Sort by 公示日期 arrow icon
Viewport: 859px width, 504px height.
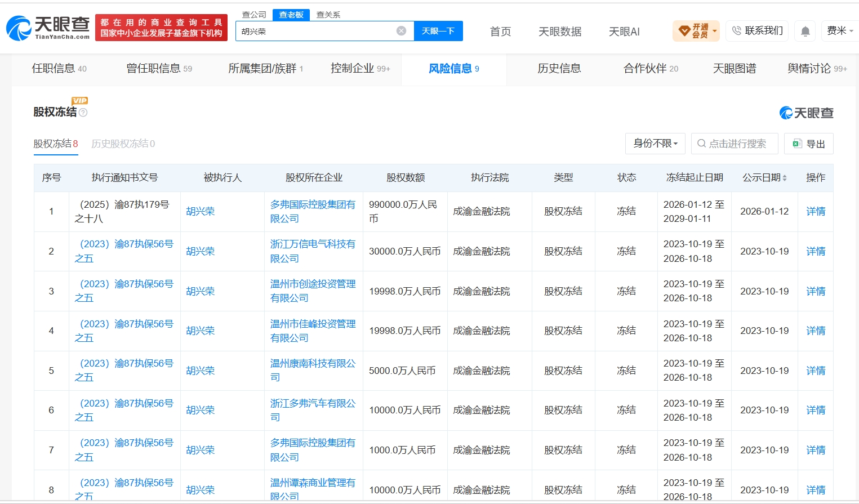785,178
